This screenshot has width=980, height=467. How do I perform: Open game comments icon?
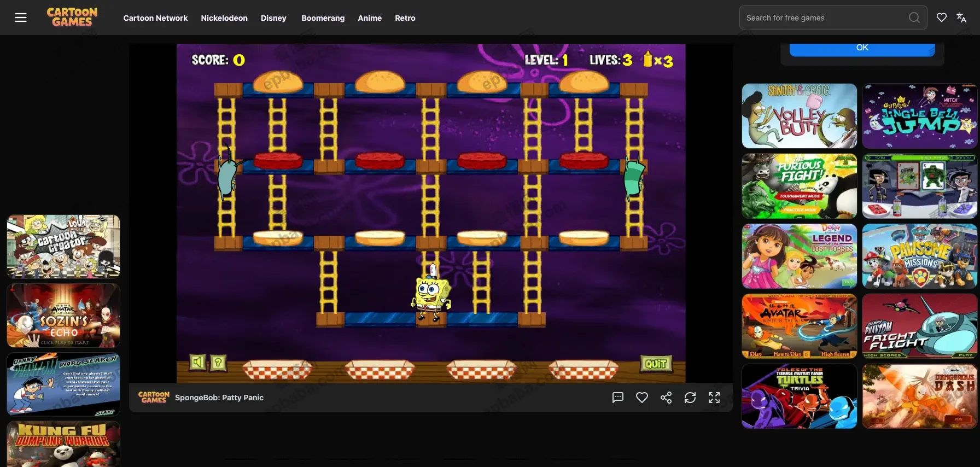618,398
